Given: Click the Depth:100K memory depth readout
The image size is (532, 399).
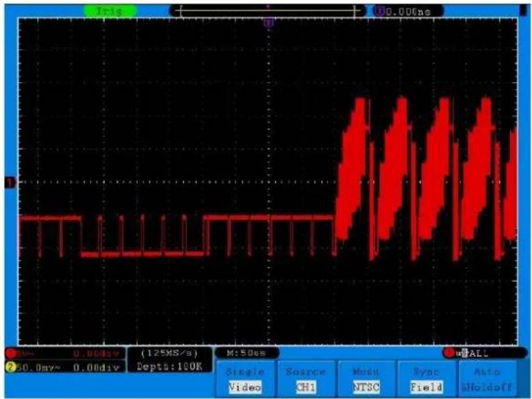Looking at the screenshot, I should pyautogui.click(x=169, y=366).
